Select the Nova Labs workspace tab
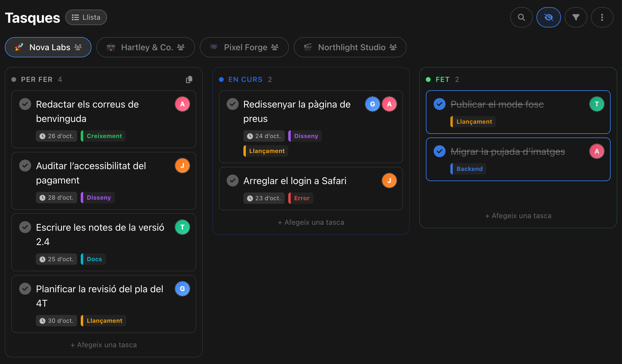 pyautogui.click(x=48, y=47)
